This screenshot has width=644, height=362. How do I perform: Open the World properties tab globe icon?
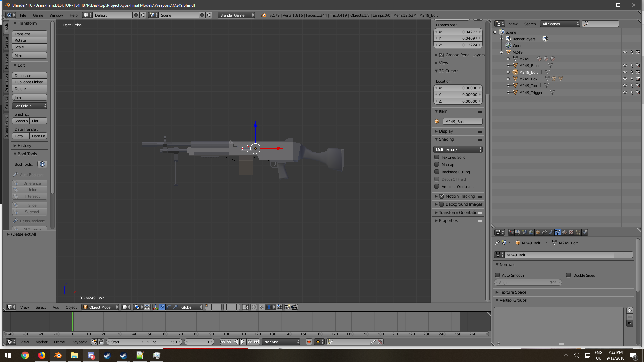(531, 232)
